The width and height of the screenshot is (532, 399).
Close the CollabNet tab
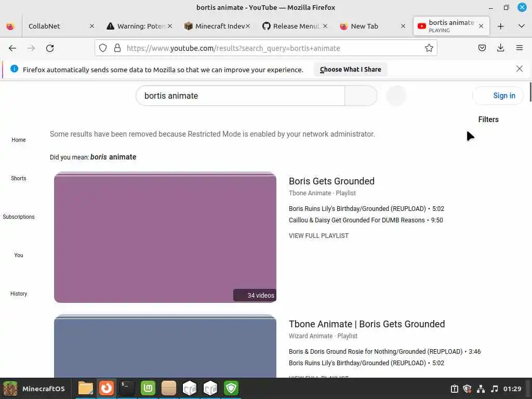pos(91,26)
